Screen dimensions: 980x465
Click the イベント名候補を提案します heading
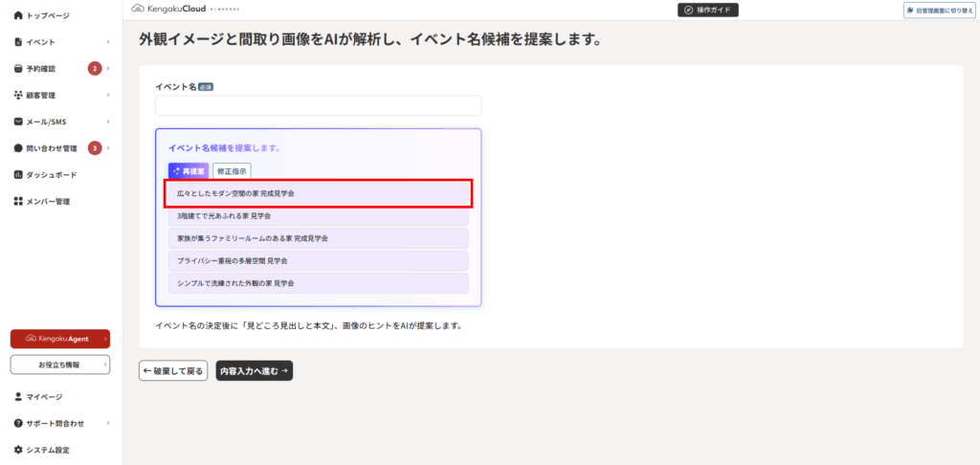224,148
